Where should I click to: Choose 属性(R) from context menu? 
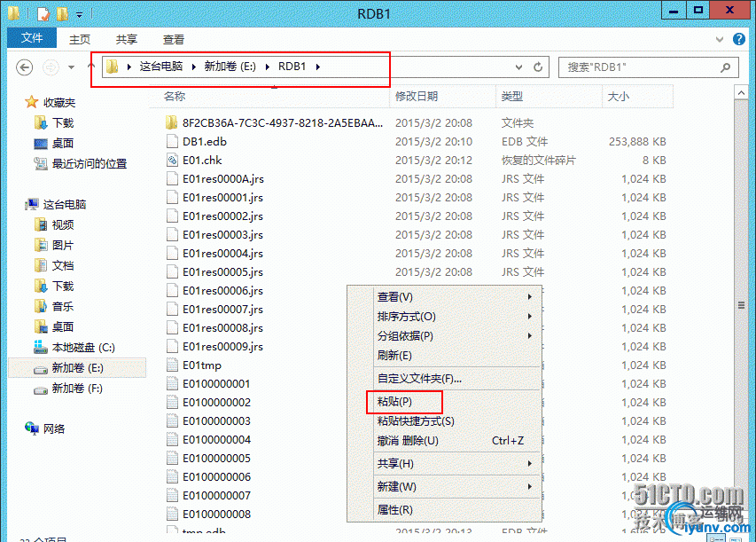(456, 510)
